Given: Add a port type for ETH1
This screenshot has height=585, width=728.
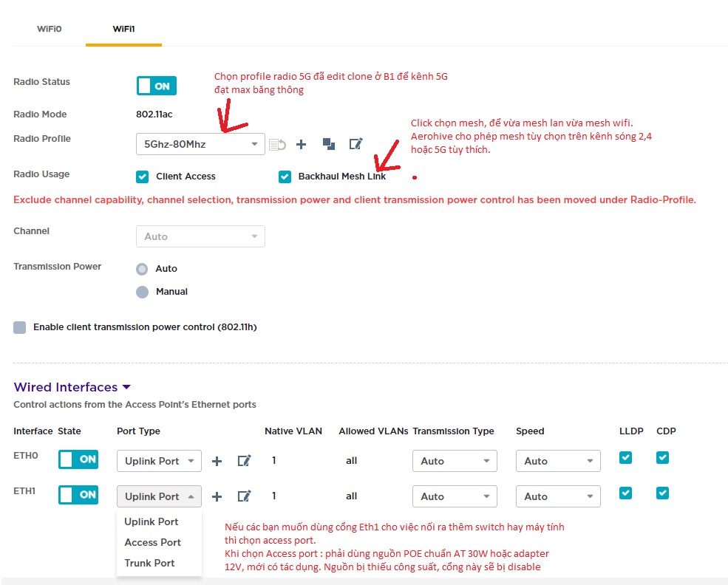Looking at the screenshot, I should 217,496.
